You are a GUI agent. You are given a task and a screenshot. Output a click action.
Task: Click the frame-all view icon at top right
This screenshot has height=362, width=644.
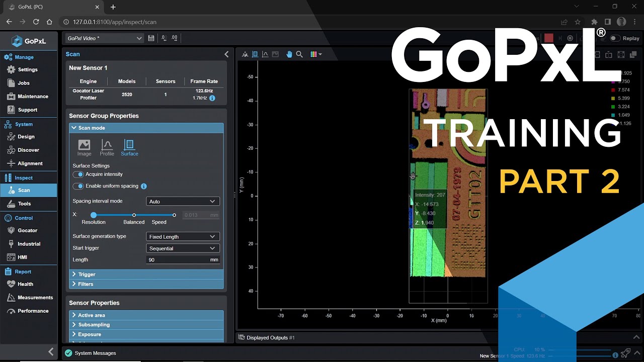coord(621,55)
